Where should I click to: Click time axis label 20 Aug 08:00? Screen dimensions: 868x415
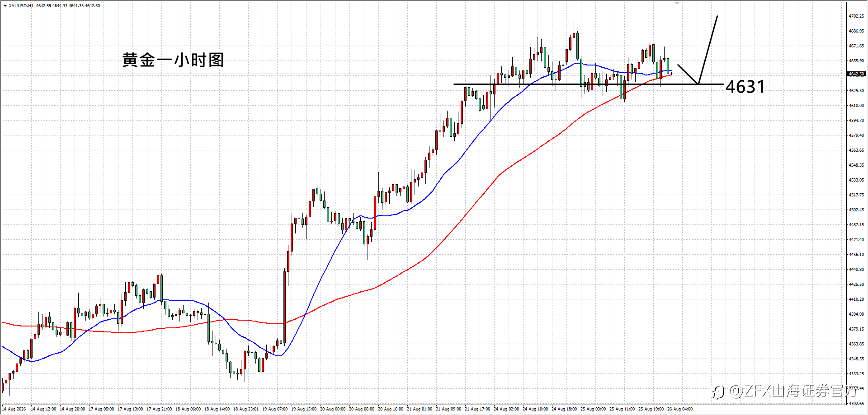point(362,410)
